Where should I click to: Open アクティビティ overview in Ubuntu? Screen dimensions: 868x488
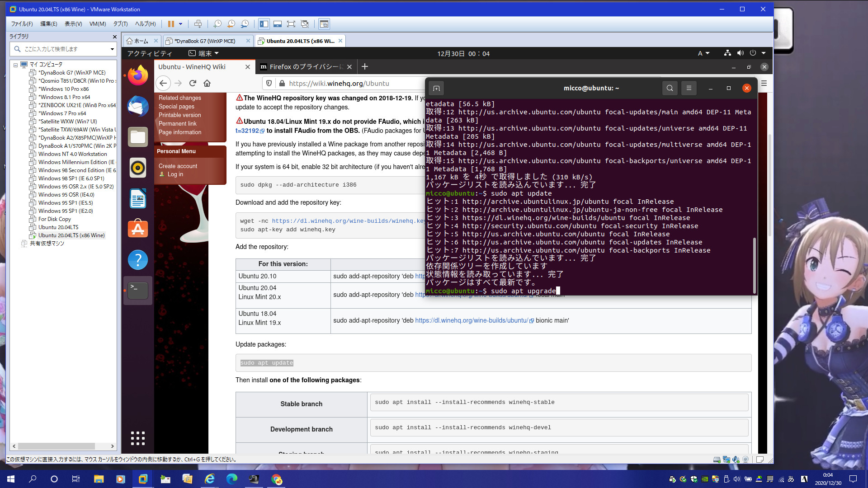(x=150, y=53)
